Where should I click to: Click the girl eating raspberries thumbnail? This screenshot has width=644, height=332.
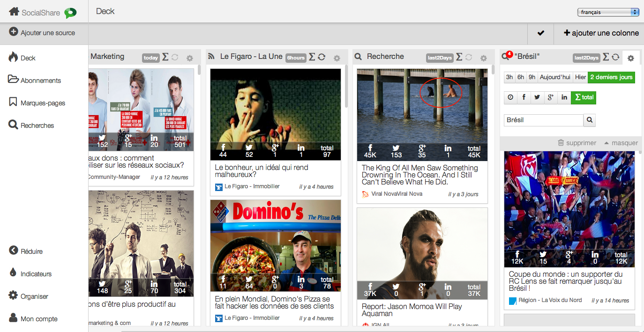pyautogui.click(x=276, y=114)
